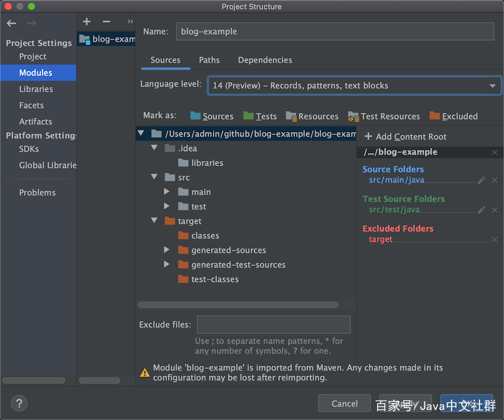The width and height of the screenshot is (504, 420).
Task: Unmark src/main/java source folder
Action: pyautogui.click(x=495, y=180)
